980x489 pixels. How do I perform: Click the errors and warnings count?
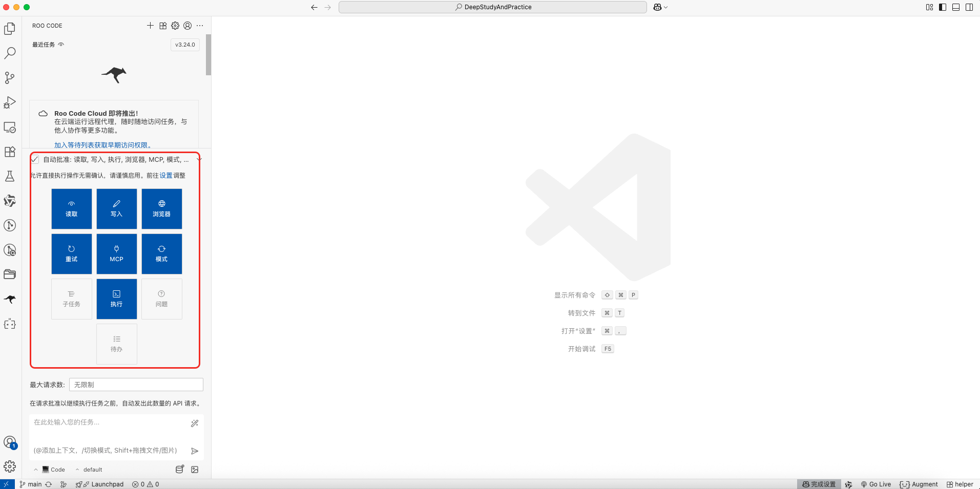(145, 484)
